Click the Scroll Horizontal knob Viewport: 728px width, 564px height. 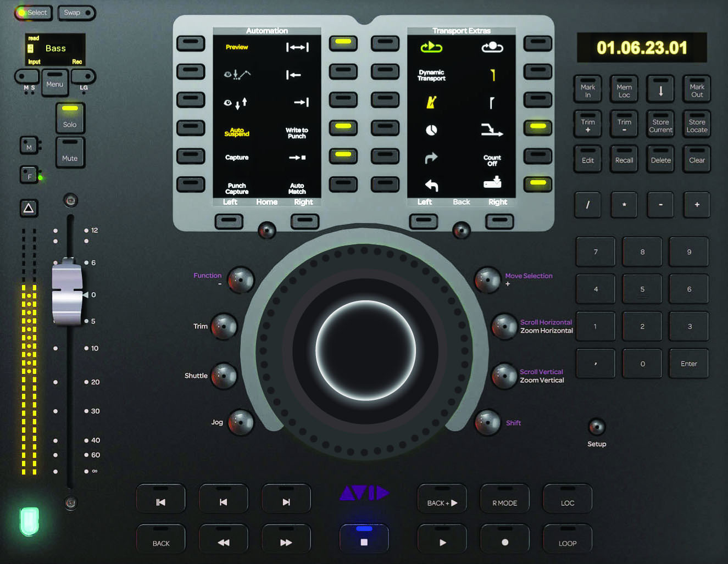tap(504, 326)
